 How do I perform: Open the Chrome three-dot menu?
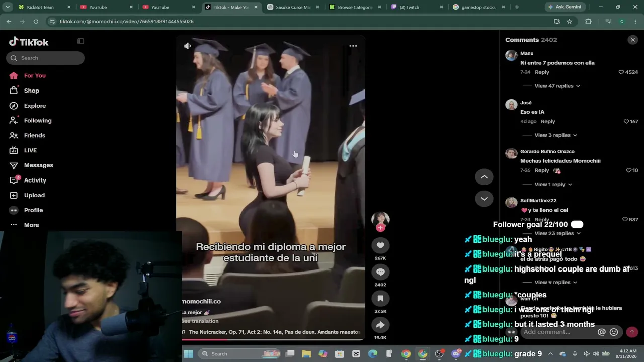(636, 21)
